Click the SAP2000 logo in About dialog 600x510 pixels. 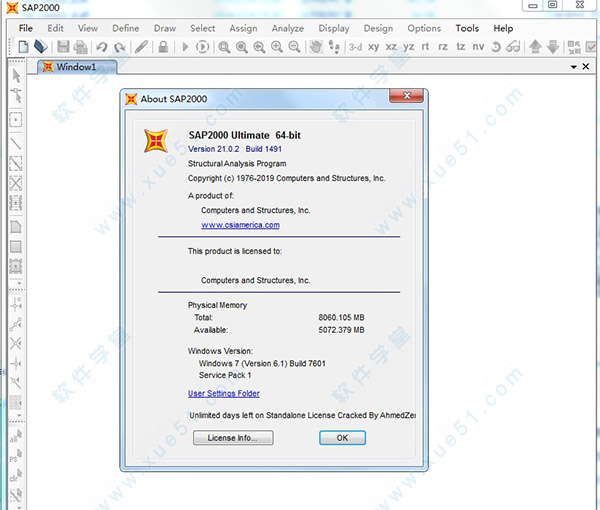pyautogui.click(x=156, y=140)
